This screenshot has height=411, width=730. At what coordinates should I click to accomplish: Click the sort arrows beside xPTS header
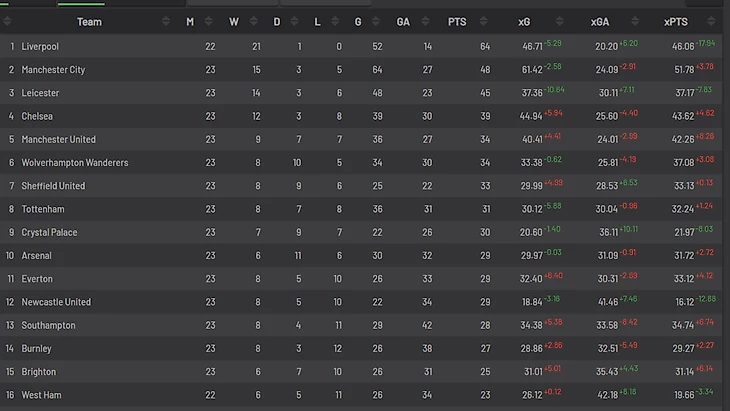pos(714,21)
